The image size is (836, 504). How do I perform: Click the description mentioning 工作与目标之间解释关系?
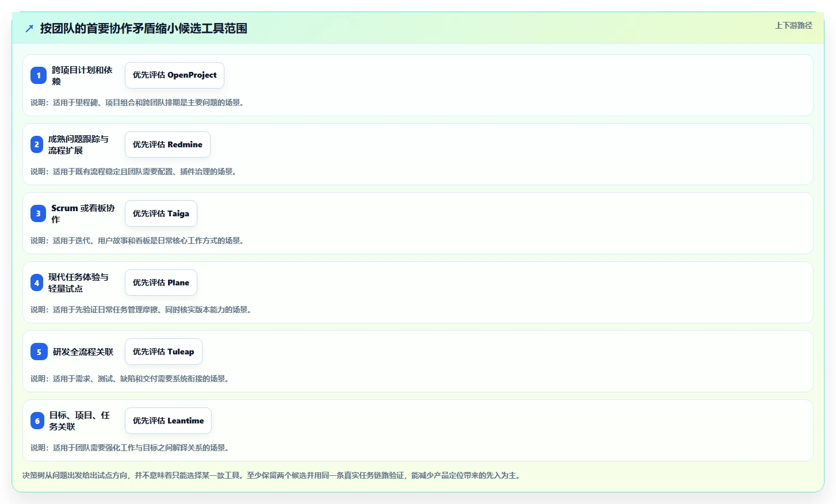(131, 448)
